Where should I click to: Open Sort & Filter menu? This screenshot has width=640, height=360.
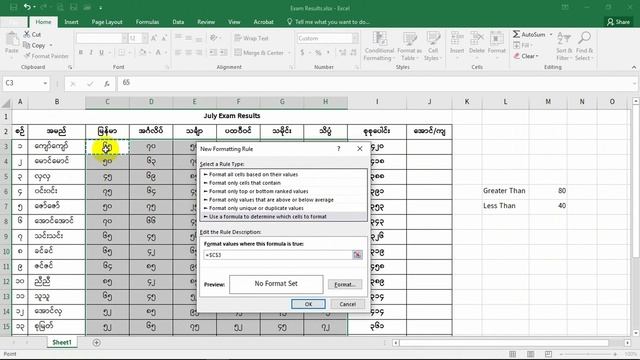[563, 46]
